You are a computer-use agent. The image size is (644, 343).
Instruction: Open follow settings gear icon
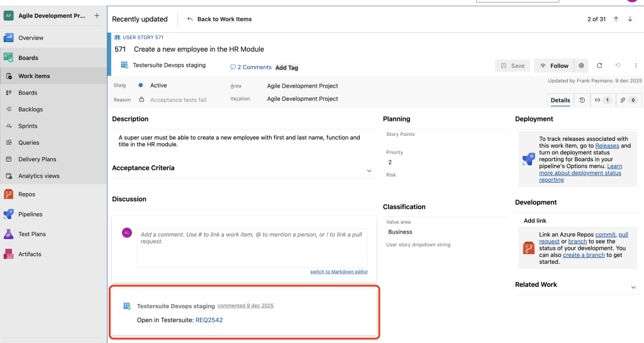coord(581,65)
